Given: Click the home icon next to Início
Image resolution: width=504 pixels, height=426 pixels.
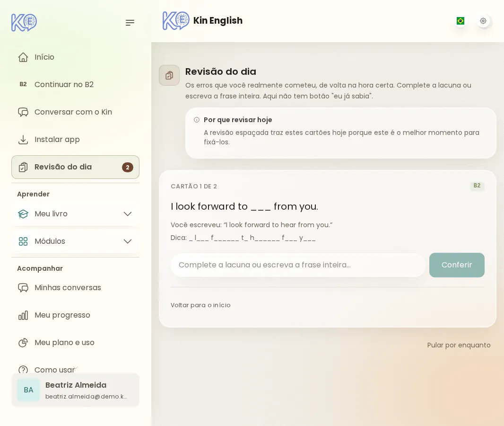Looking at the screenshot, I should coord(23,57).
